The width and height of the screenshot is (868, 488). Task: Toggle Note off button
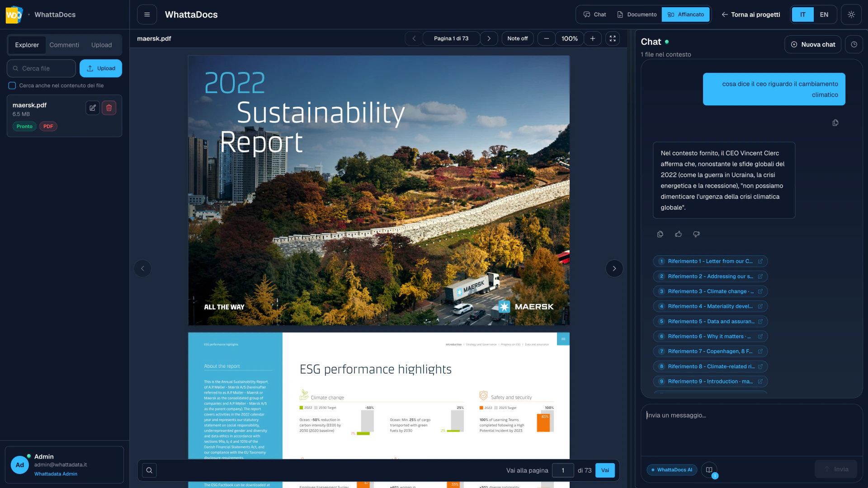[518, 38]
